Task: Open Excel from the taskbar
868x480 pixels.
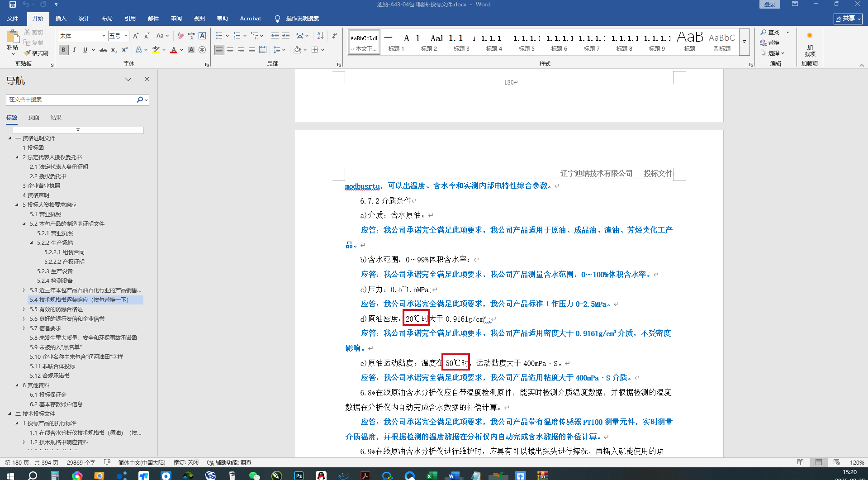Action: point(432,475)
